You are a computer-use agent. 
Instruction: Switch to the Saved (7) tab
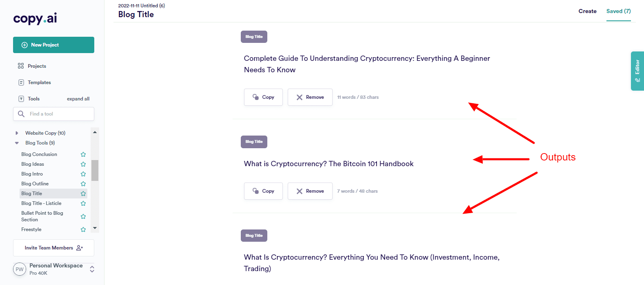coord(618,11)
